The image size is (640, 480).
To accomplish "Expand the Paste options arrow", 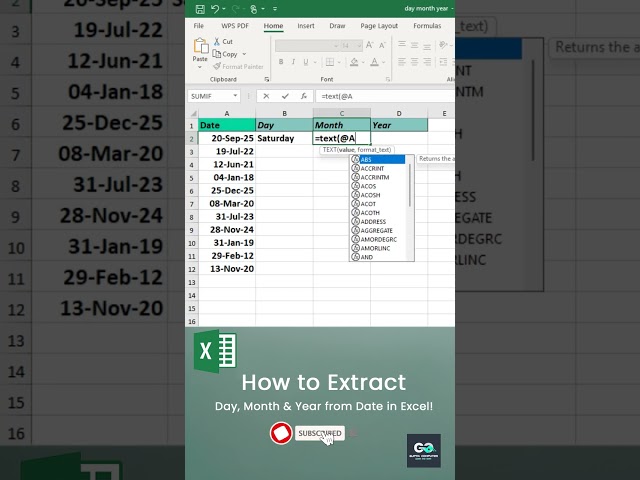I will 200,67.
